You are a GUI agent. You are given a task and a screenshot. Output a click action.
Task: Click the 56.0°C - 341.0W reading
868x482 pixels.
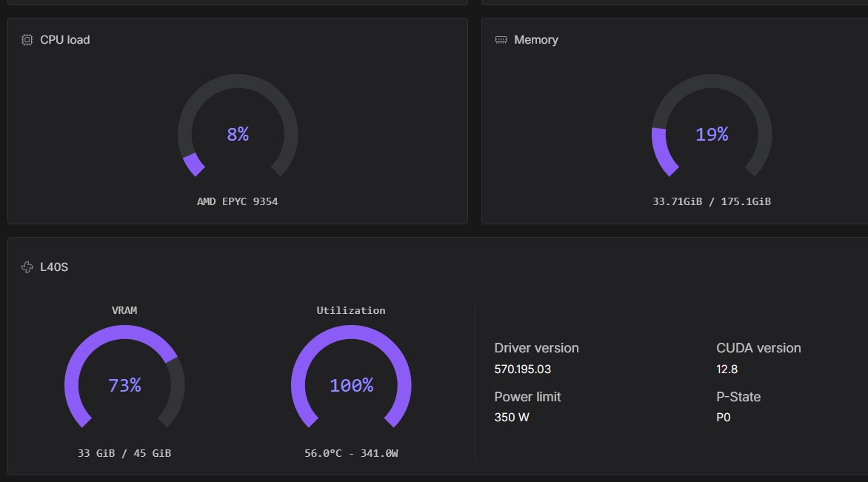click(x=351, y=453)
